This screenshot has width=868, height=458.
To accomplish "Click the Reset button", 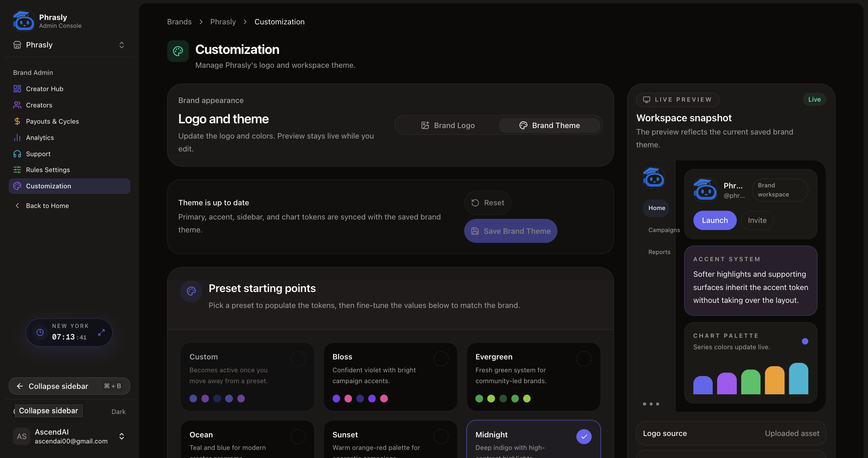I will tap(488, 203).
